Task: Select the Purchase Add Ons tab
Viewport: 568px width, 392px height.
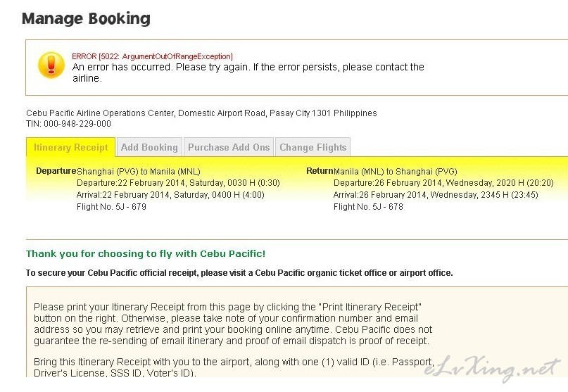Action: 229,147
